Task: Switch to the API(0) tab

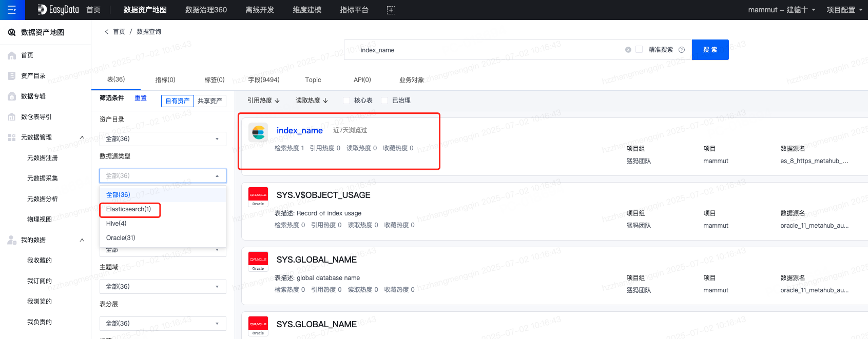Action: pos(362,80)
